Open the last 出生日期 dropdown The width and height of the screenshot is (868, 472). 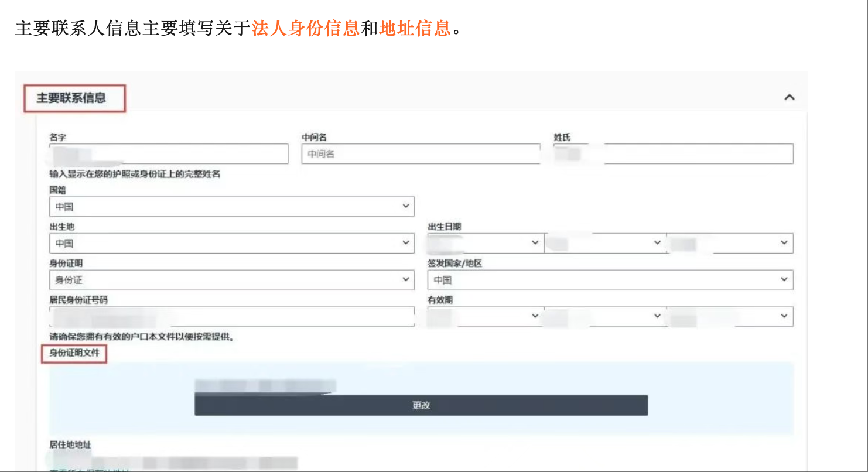[730, 243]
